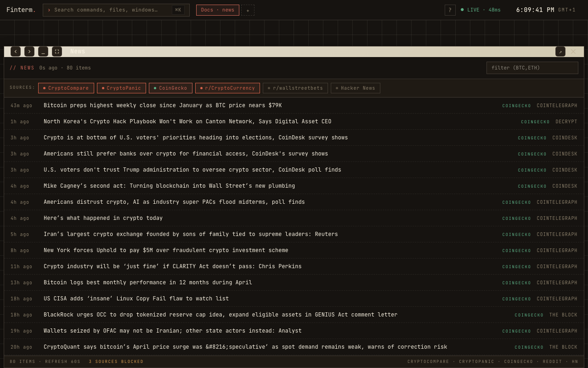Open headline on U.S. voters' priorities
The height and width of the screenshot is (368, 588).
196,138
